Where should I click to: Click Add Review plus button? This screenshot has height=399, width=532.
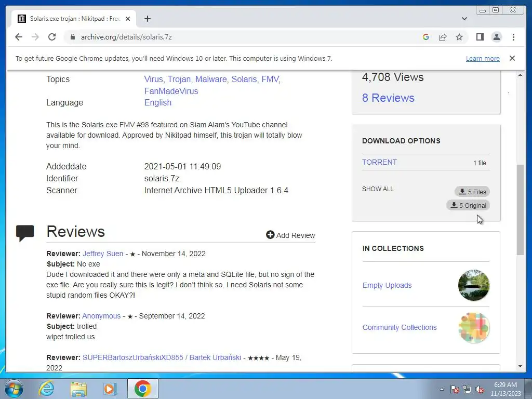290,235
